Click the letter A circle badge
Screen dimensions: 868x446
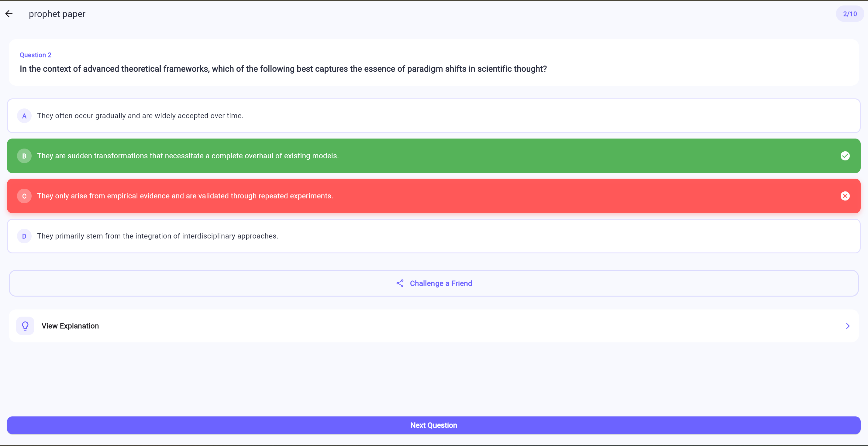24,116
